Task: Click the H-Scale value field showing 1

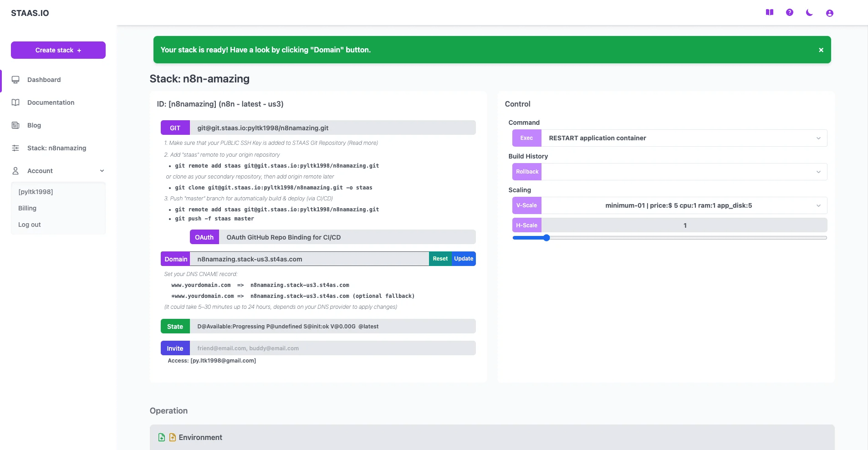Action: pyautogui.click(x=684, y=225)
